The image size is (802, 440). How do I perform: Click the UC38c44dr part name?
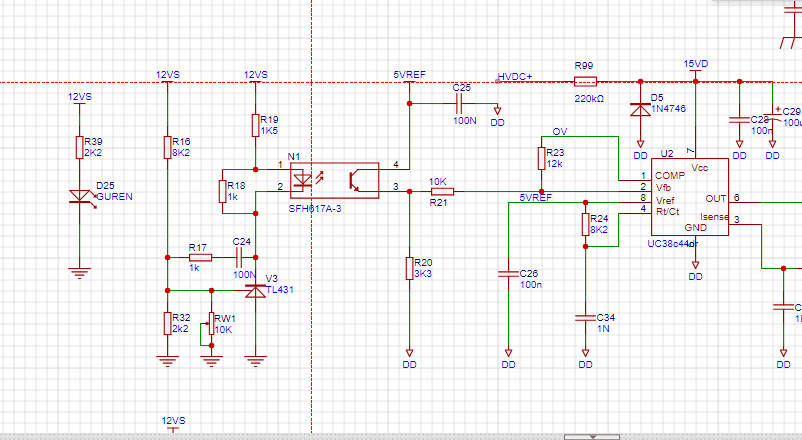pos(673,244)
